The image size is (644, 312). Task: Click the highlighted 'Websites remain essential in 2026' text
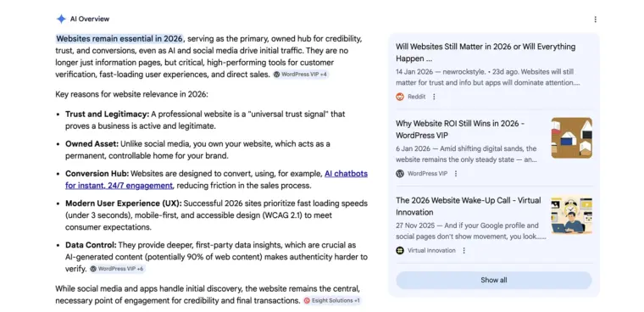119,39
